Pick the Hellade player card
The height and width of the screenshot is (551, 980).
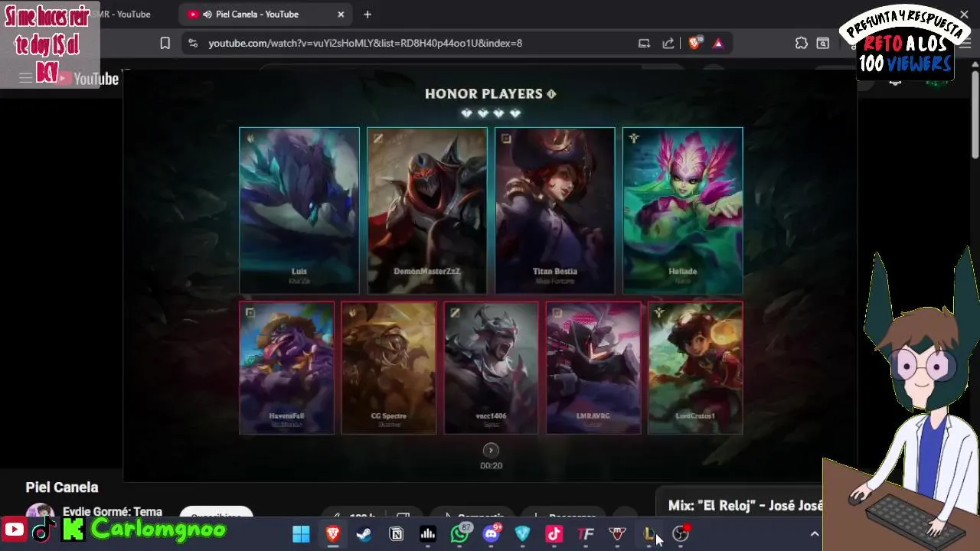(683, 210)
